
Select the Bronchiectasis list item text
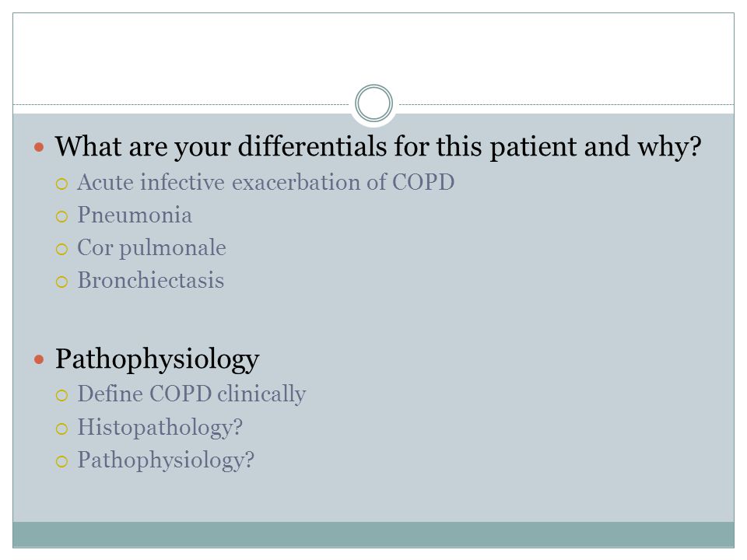coord(150,280)
